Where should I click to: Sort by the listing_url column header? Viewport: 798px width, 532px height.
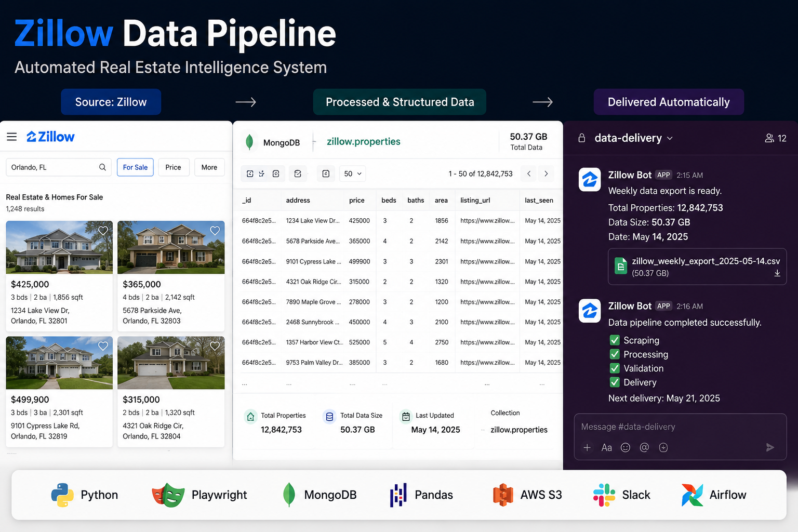(475, 201)
